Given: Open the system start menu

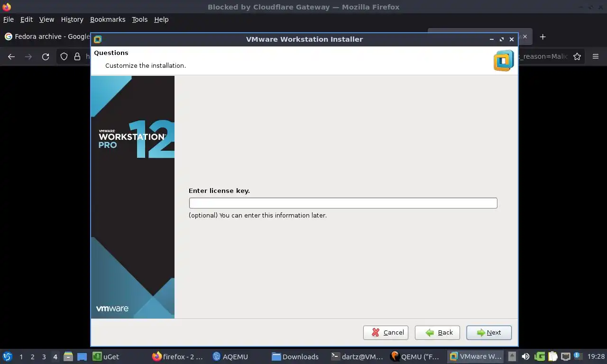Looking at the screenshot, I should [x=7, y=356].
